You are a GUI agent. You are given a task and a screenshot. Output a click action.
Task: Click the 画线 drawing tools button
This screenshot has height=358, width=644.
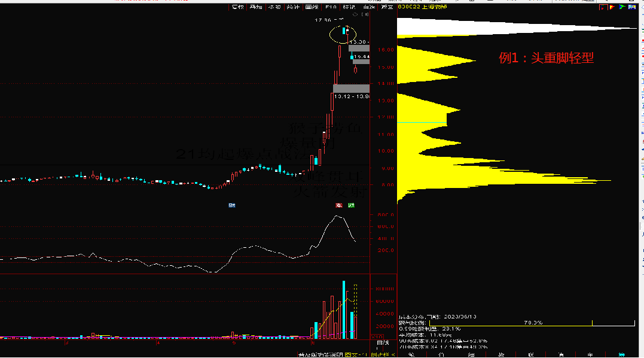pos(312,7)
